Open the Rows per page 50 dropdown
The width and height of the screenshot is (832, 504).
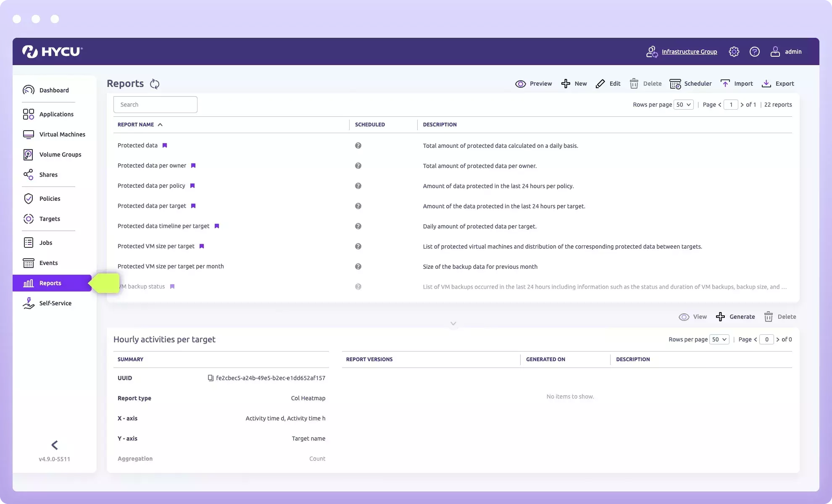(684, 105)
